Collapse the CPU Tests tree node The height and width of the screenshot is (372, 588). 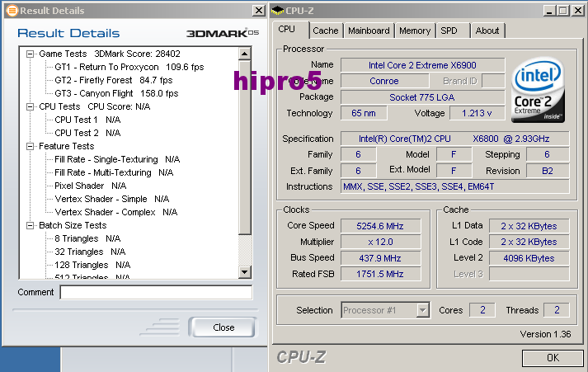coord(30,107)
